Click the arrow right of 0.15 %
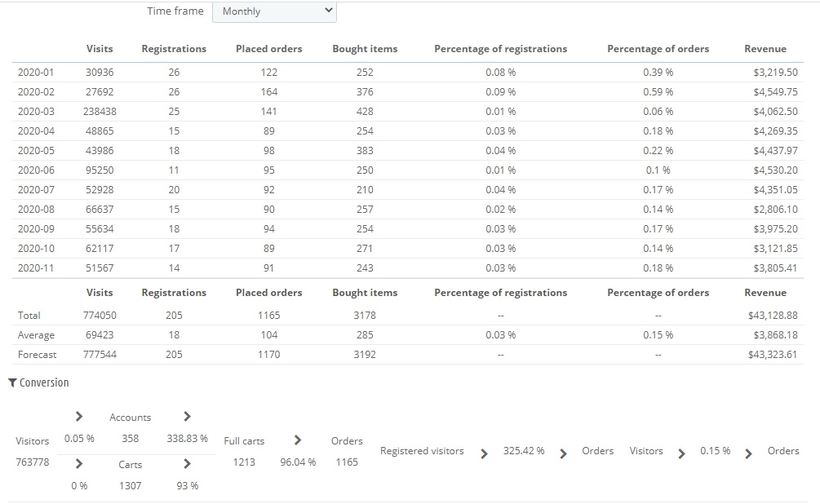This screenshot has width=820, height=504. pyautogui.click(x=748, y=453)
